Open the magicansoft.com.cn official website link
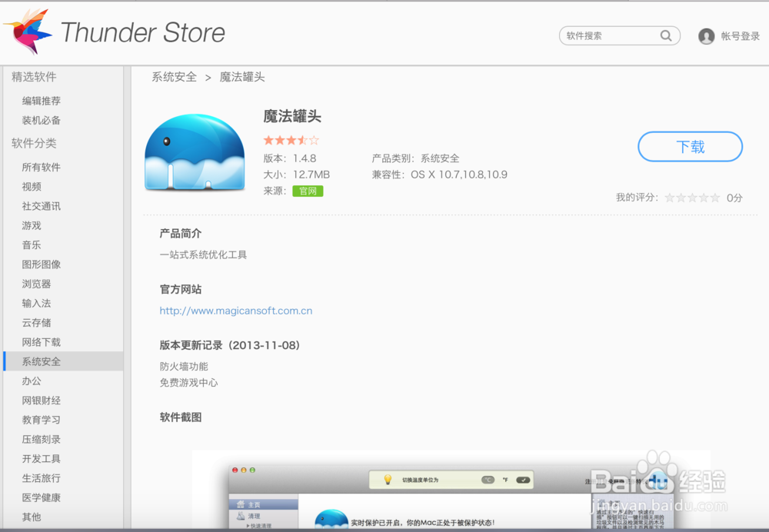769x532 pixels. pyautogui.click(x=236, y=311)
